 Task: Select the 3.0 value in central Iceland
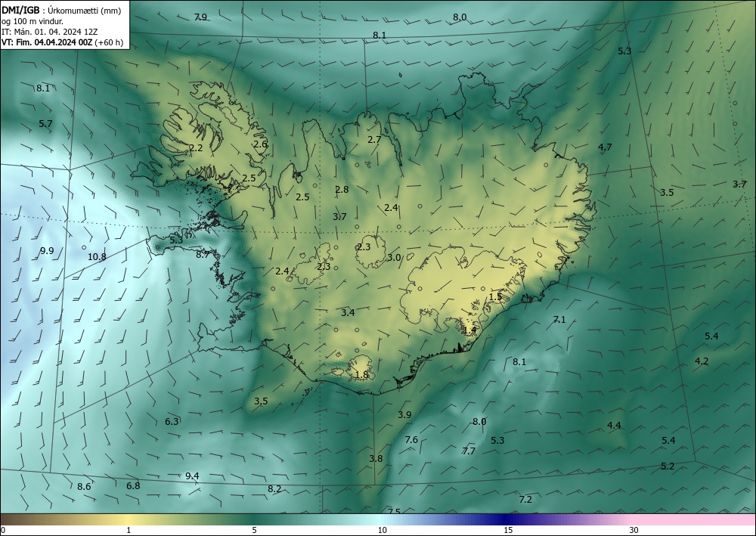394,257
